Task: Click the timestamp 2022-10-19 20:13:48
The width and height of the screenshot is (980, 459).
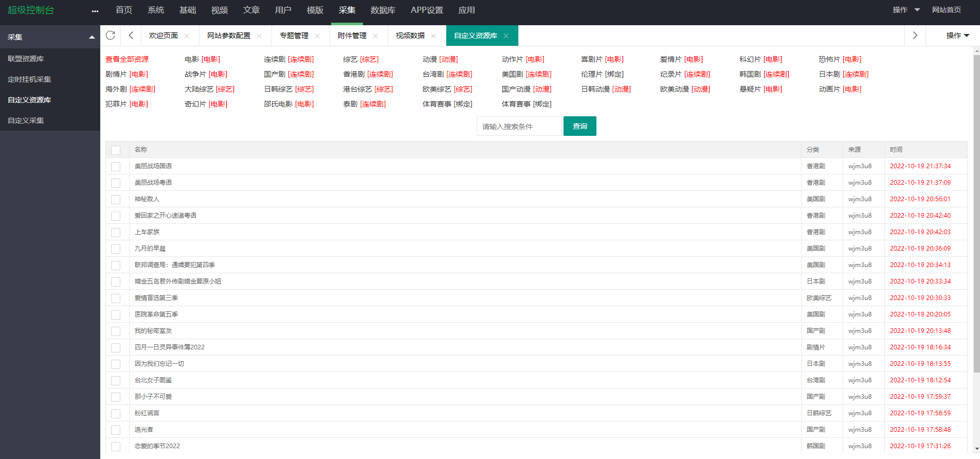Action: click(920, 331)
